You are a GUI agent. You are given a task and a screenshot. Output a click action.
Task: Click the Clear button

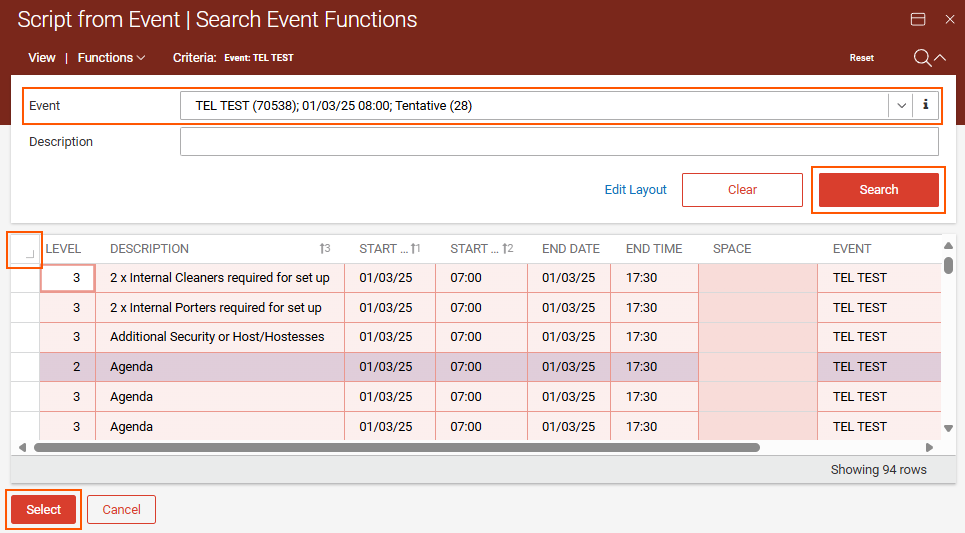742,190
